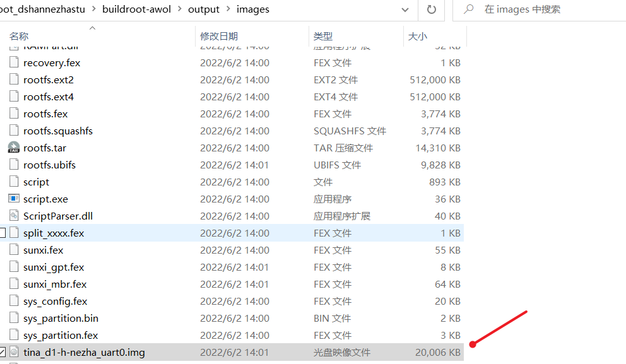Click the rootfs.ubifs file icon
This screenshot has height=364, width=626.
click(14, 165)
